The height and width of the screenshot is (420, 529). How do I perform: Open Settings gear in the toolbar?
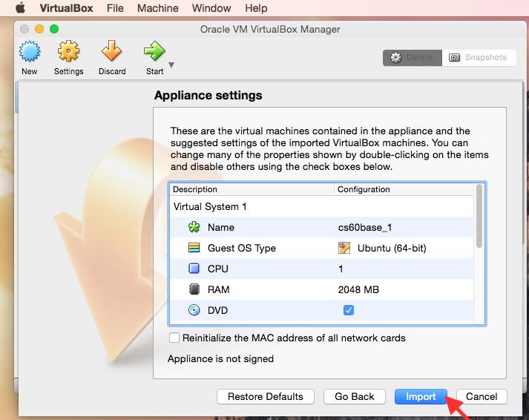pyautogui.click(x=68, y=51)
